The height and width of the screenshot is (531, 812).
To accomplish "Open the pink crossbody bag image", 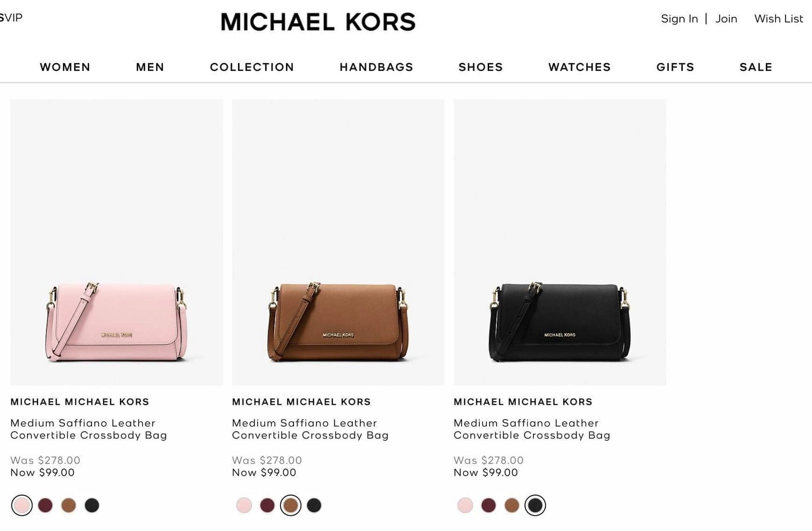I will point(116,242).
